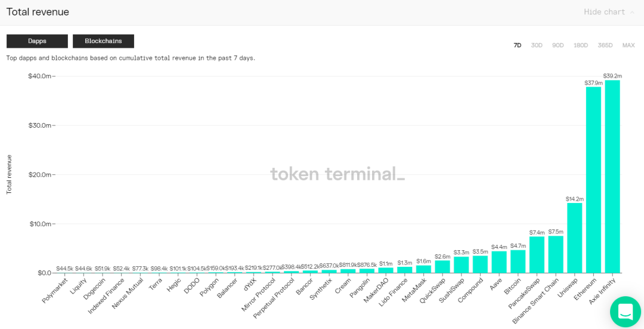644x329 pixels.
Task: Click the Axie Infinity revenue bar
Action: tap(612, 176)
